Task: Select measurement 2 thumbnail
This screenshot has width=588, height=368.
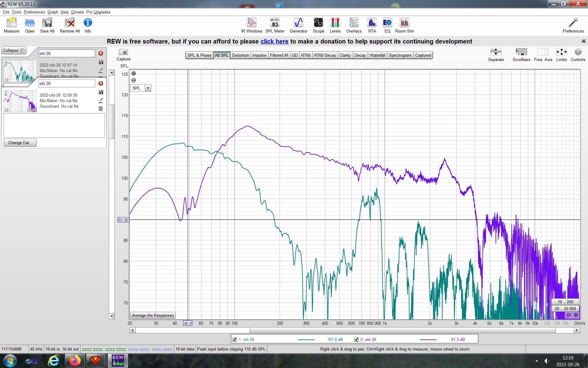Action: click(x=20, y=101)
